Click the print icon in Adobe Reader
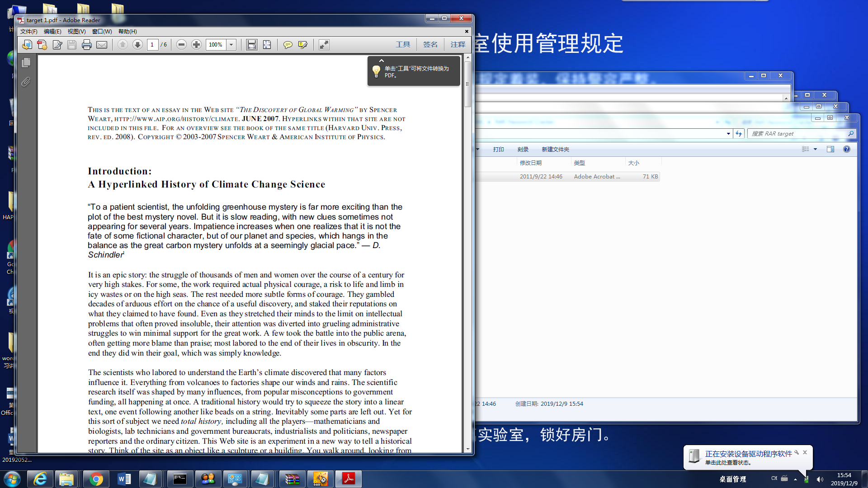This screenshot has width=868, height=488. click(x=87, y=45)
